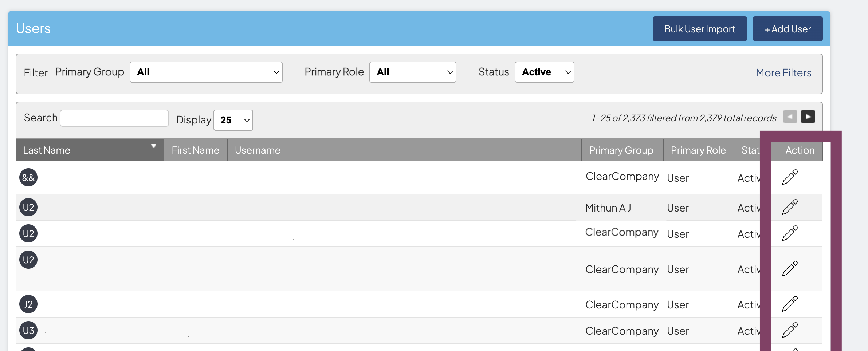Click the Action column header
Image resolution: width=868 pixels, height=351 pixels.
pyautogui.click(x=800, y=150)
